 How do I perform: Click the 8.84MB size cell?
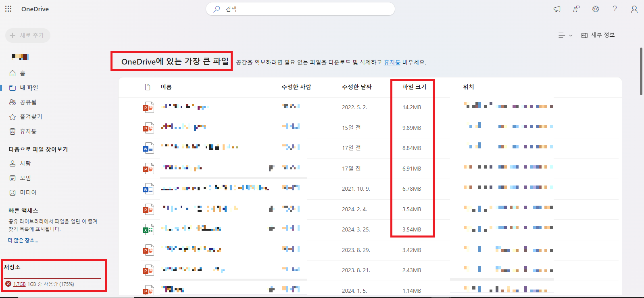[x=412, y=148]
